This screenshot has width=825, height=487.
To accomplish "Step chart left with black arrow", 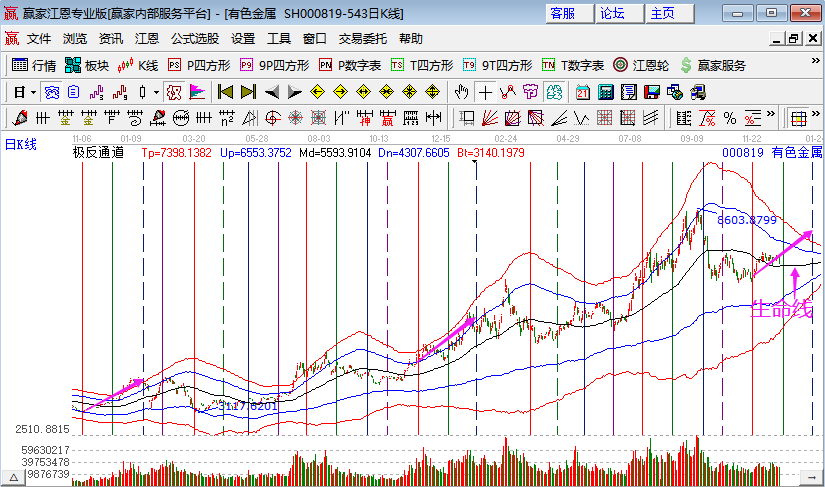I will click(x=271, y=93).
